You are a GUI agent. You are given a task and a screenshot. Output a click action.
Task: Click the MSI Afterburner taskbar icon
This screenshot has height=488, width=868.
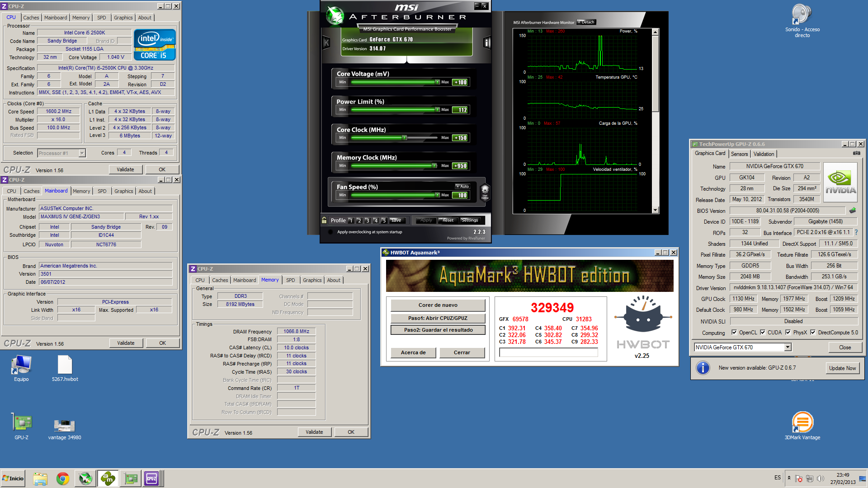click(85, 479)
